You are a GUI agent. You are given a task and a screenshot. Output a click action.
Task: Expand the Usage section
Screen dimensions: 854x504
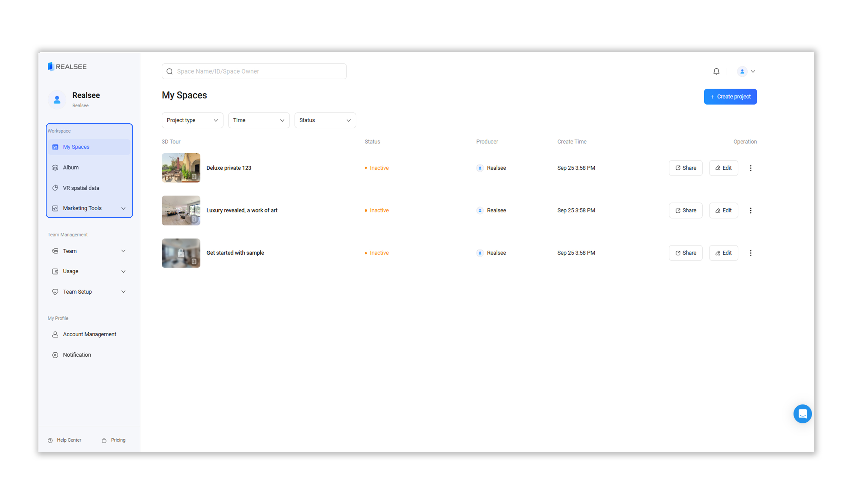pyautogui.click(x=89, y=271)
